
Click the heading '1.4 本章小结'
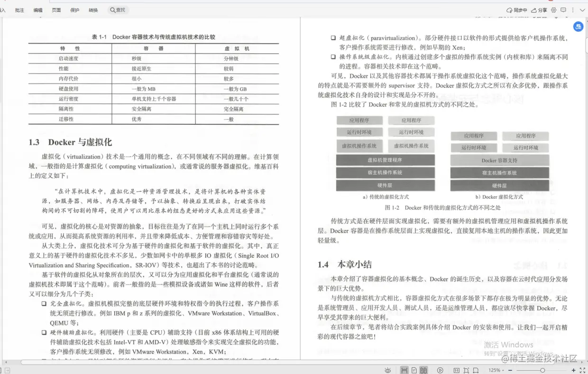coord(345,264)
